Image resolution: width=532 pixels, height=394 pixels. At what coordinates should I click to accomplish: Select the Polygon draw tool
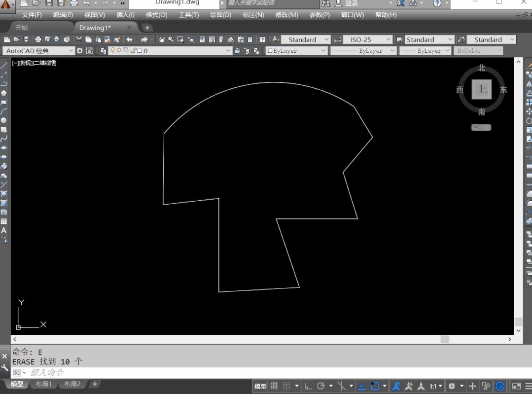tap(4, 93)
